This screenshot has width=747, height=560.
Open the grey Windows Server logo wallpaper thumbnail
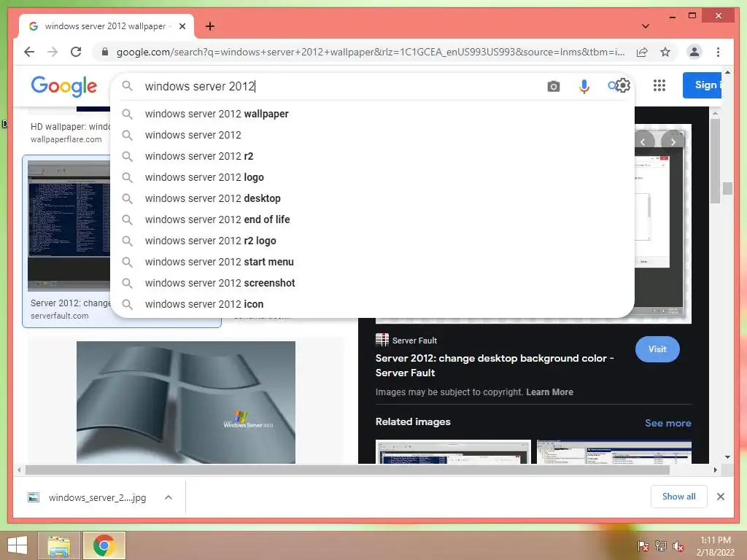pos(186,402)
